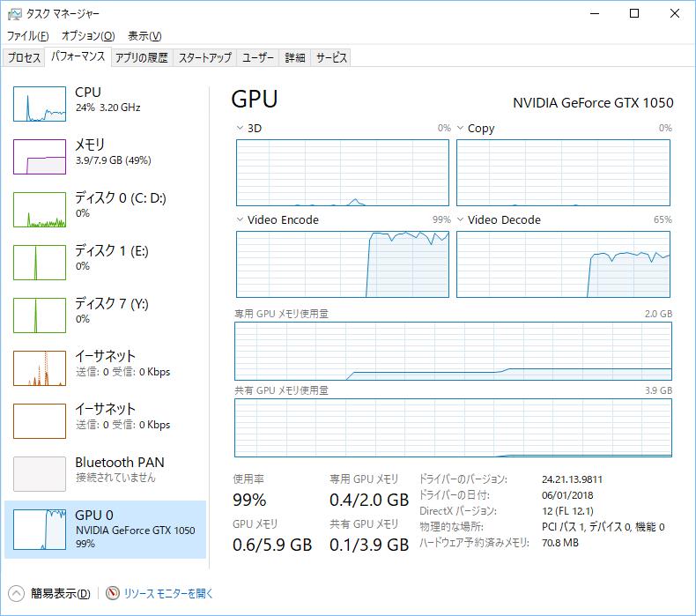The image size is (696, 616).
Task: Click the 共有 GPU メモリ使用量 graph
Action: click(453, 427)
